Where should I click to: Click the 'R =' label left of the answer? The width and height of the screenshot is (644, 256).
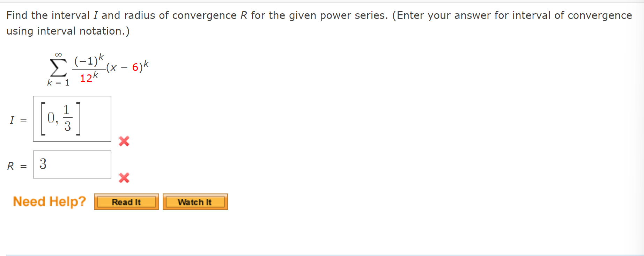[x=17, y=166]
